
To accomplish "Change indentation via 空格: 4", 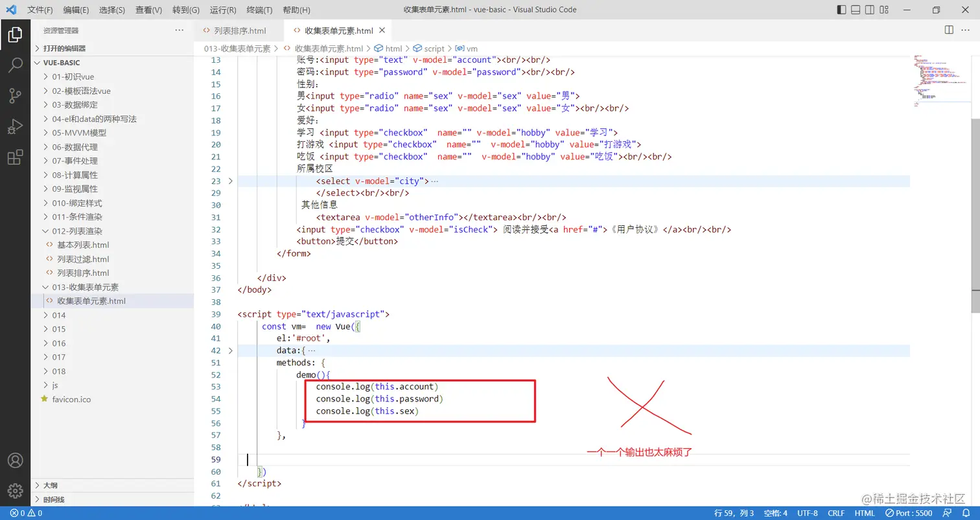I will 775,514.
